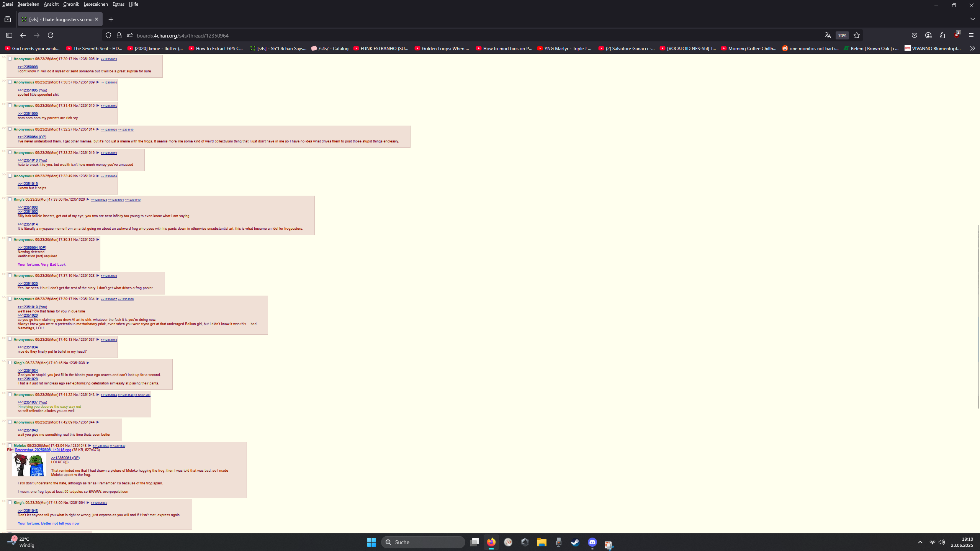The height and width of the screenshot is (551, 980).
Task: Open file link Screenshot_20250606_140115.png
Action: coord(43,450)
